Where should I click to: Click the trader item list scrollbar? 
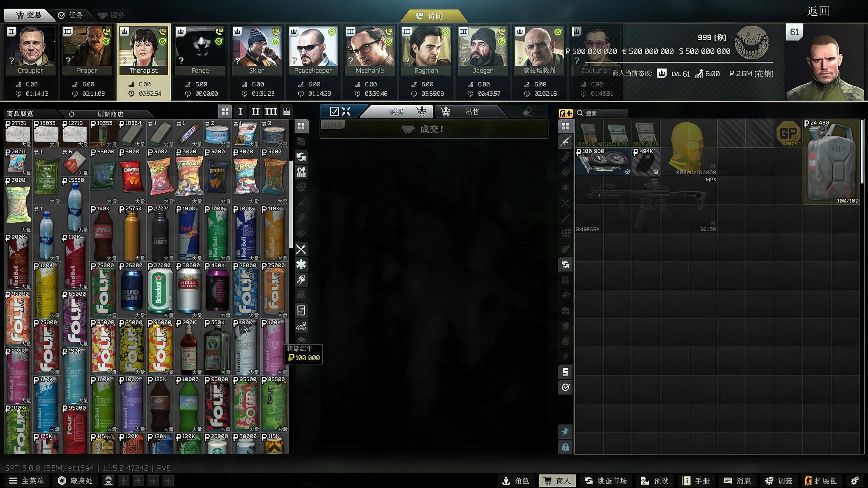tap(291, 203)
